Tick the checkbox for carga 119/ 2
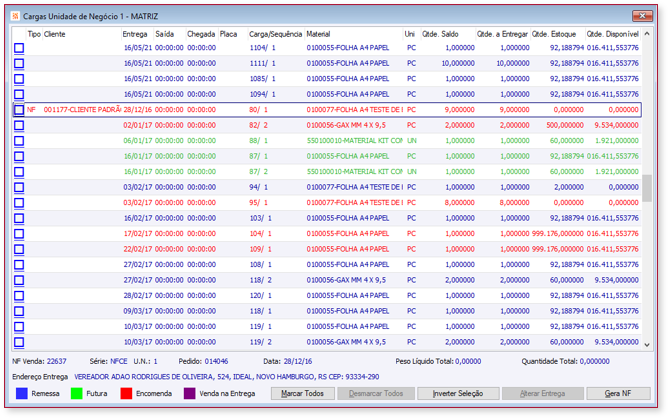The image size is (669, 419). tap(19, 342)
